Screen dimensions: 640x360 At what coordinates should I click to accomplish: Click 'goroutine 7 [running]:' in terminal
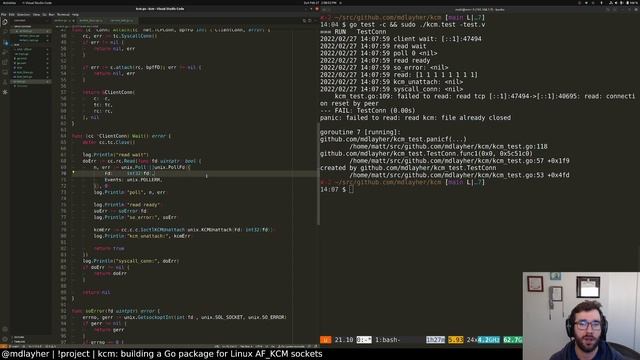pyautogui.click(x=360, y=132)
